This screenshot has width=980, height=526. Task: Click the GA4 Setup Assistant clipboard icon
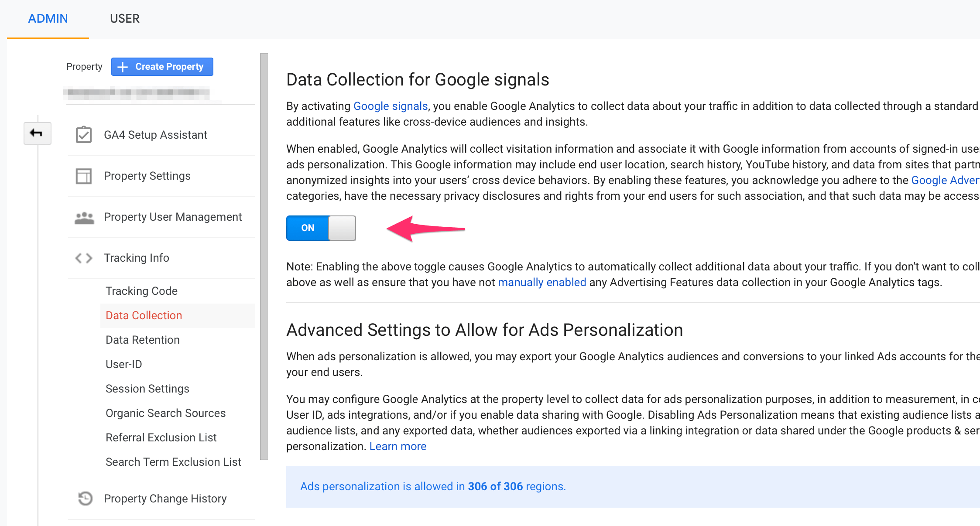84,135
